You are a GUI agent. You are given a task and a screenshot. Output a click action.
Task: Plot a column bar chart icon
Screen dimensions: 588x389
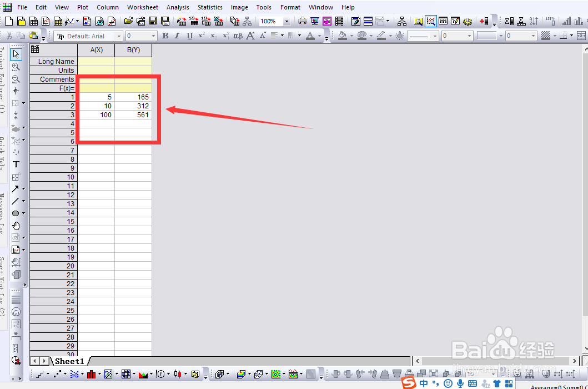(x=91, y=374)
